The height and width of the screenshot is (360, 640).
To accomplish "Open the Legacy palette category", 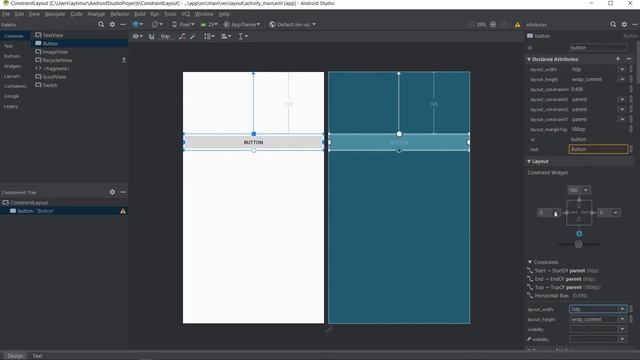I will [16, 106].
